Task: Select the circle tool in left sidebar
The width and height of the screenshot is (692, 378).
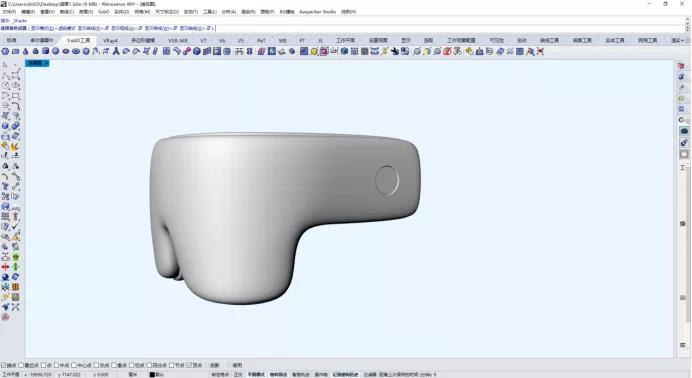Action: pyautogui.click(x=5, y=86)
